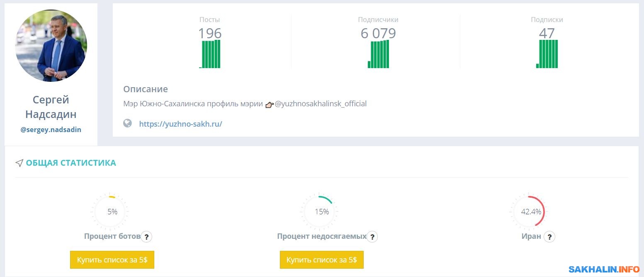Click the @sergey.nadsadin username link
Image resolution: width=644 pixels, height=277 pixels.
coord(51,130)
